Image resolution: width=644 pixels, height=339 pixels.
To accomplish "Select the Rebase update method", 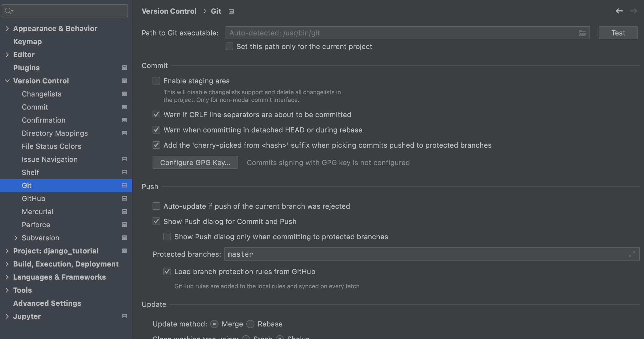I will (x=250, y=324).
